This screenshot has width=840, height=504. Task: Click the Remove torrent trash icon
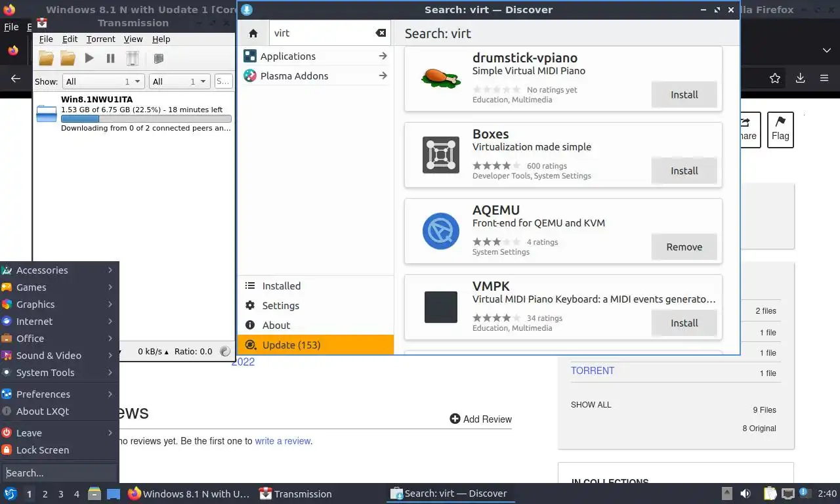click(133, 58)
